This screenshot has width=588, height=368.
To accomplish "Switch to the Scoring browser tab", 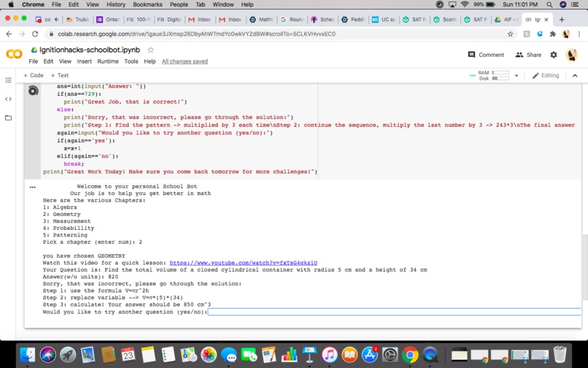I will pyautogui.click(x=445, y=20).
